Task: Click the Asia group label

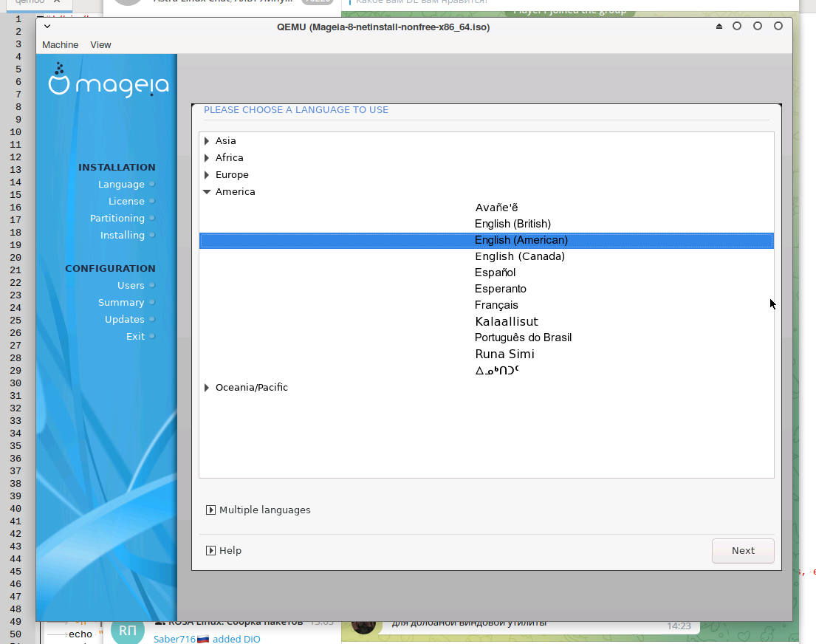Action: tap(225, 140)
